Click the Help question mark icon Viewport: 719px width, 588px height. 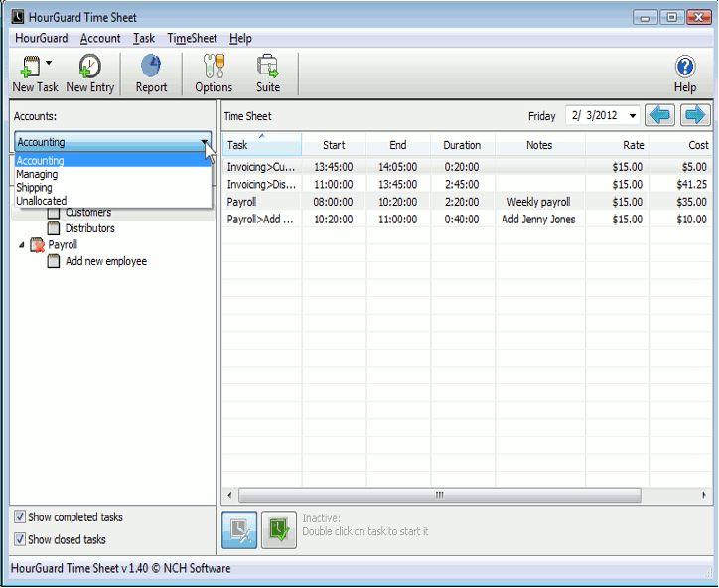[x=685, y=67]
